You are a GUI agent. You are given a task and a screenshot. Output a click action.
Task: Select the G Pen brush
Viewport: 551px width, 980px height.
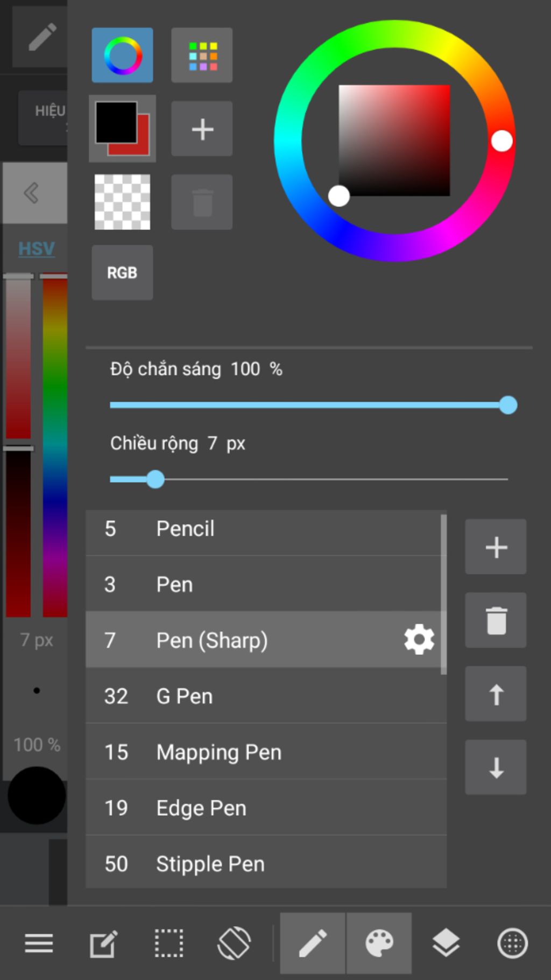264,696
